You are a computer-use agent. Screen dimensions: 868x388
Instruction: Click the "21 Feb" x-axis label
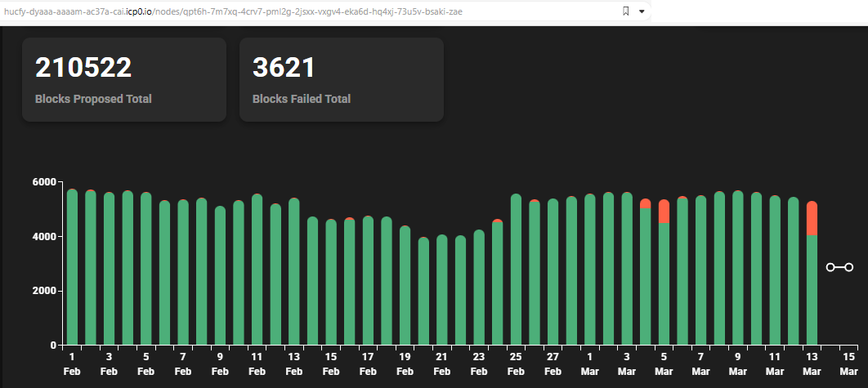click(441, 363)
